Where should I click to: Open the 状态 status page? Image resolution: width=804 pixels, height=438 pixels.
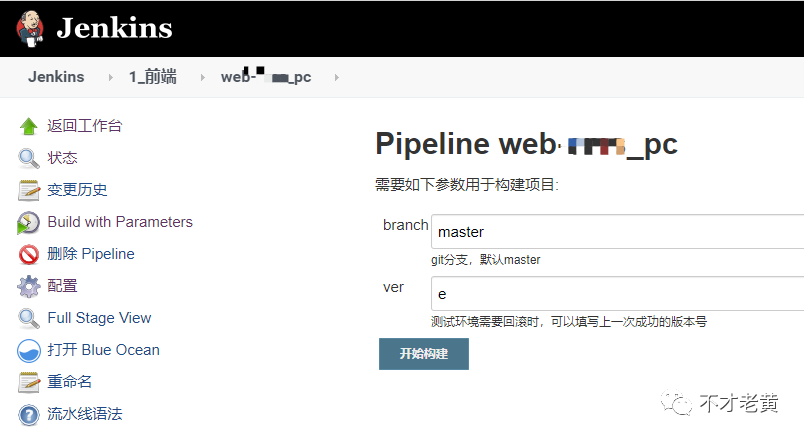tap(62, 158)
